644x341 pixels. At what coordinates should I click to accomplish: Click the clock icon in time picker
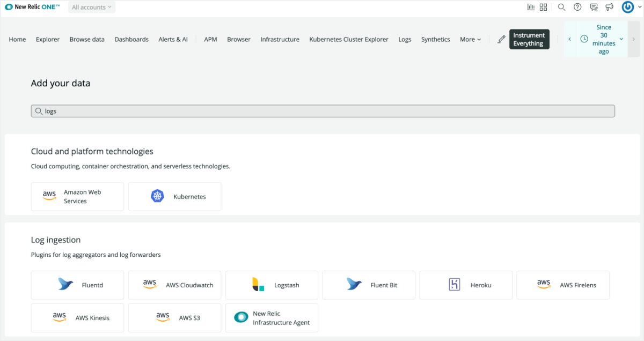point(584,39)
